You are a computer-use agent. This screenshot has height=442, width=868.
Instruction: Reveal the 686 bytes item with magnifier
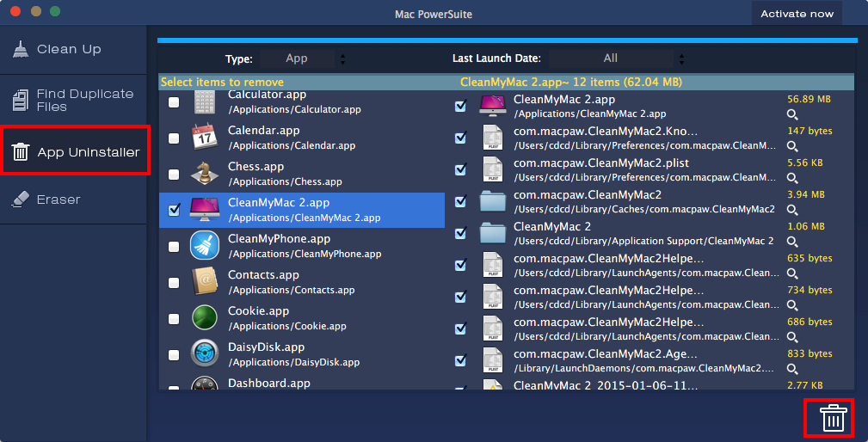coord(792,337)
